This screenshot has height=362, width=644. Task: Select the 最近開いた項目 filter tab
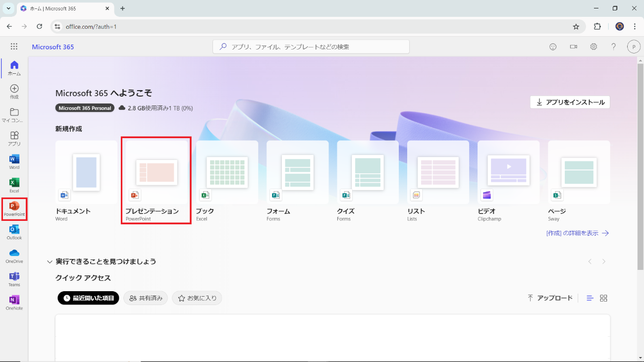(x=88, y=298)
